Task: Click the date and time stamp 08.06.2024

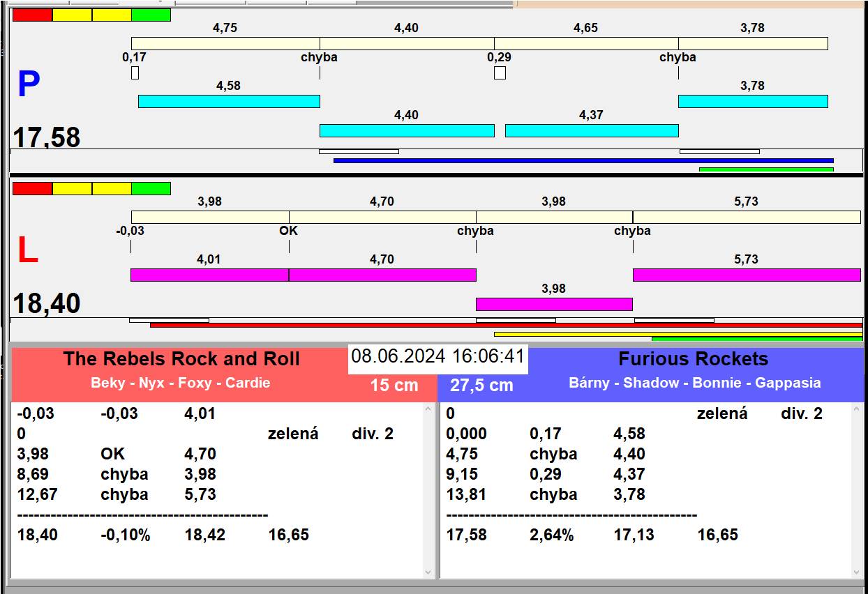Action: (437, 356)
